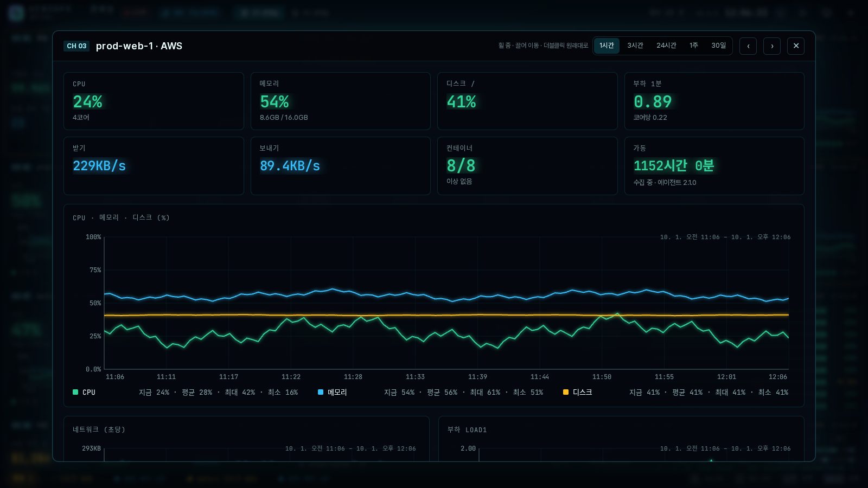The image size is (868, 488).
Task: Click the 부하 LOAD1 chart title
Action: [467, 429]
